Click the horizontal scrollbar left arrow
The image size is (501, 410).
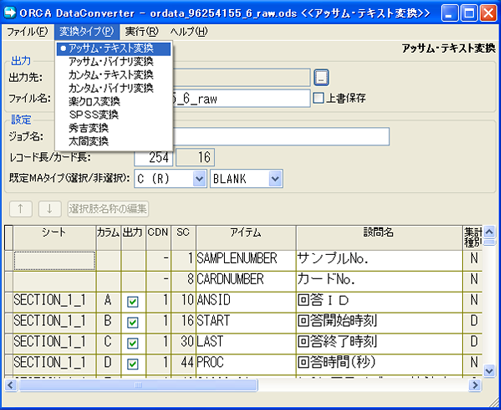pos(10,385)
